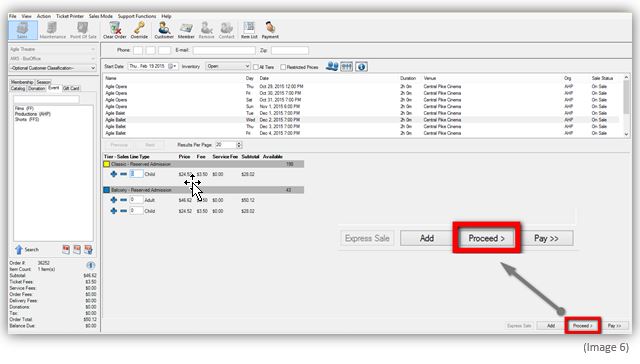Select the Agile Ballet Dec 2, 2015 row
Viewport: 640px width, 364px height.
(362, 120)
